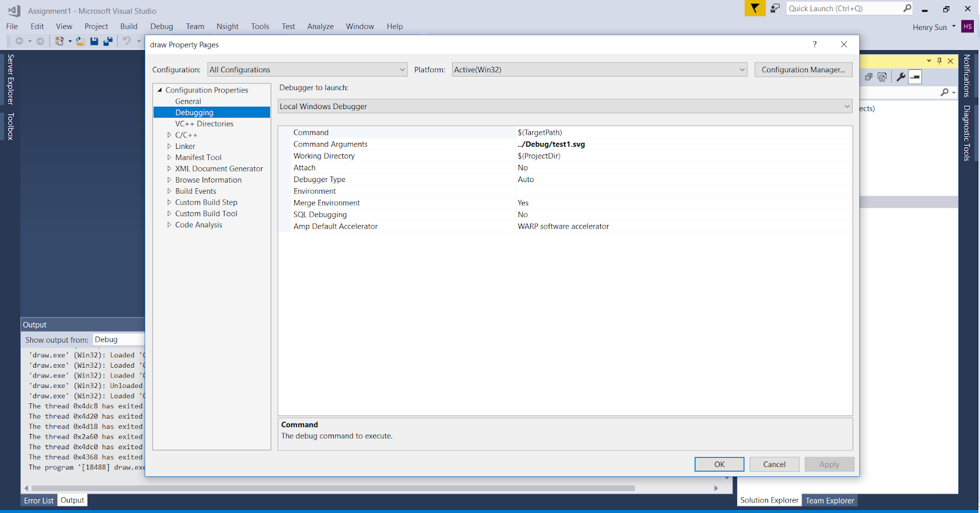Viewport: 980px width, 513px height.
Task: Expand the Browse Information node
Action: tap(170, 180)
